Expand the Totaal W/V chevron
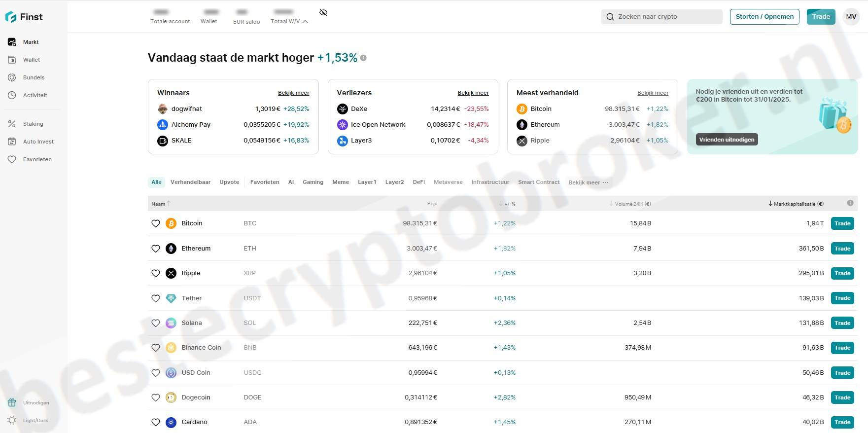Viewport: 868px width, 433px height. click(306, 21)
